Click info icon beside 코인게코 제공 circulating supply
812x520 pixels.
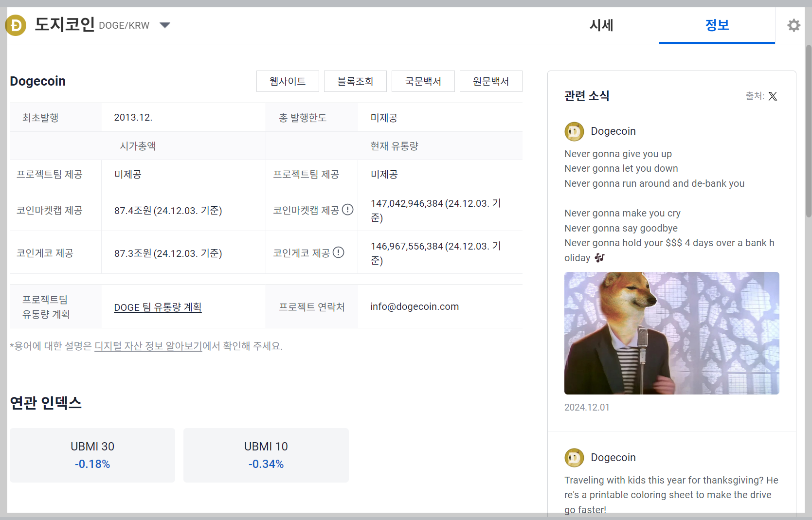tap(339, 252)
